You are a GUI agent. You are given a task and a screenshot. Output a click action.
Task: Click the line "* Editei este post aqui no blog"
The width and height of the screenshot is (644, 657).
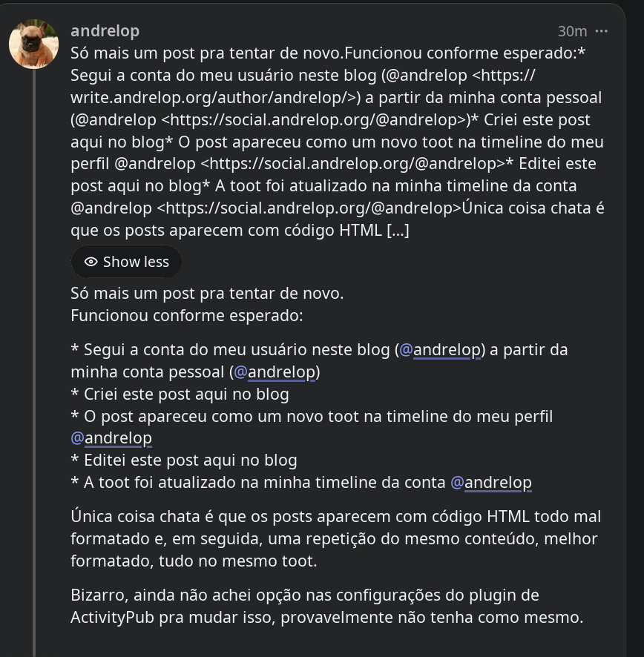pos(184,460)
